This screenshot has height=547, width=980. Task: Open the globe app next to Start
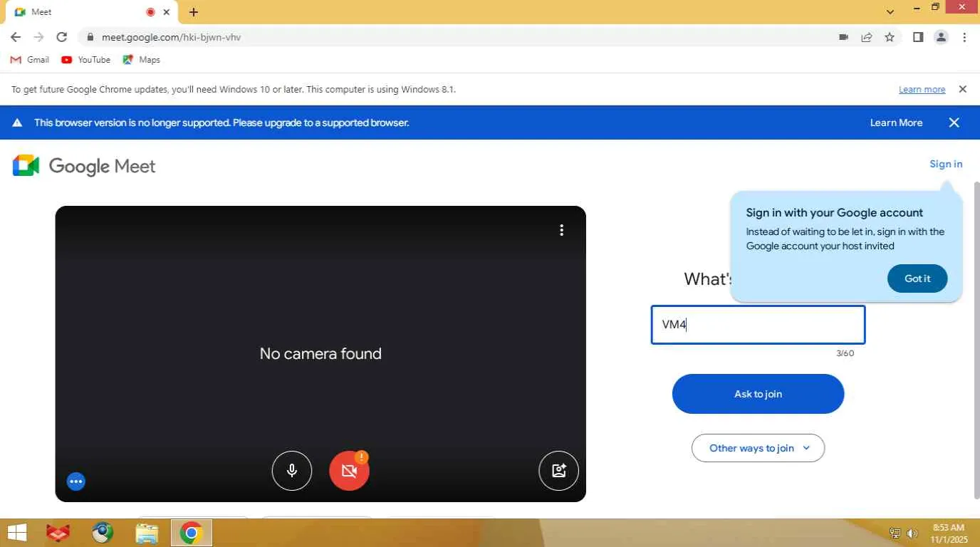pos(103,533)
